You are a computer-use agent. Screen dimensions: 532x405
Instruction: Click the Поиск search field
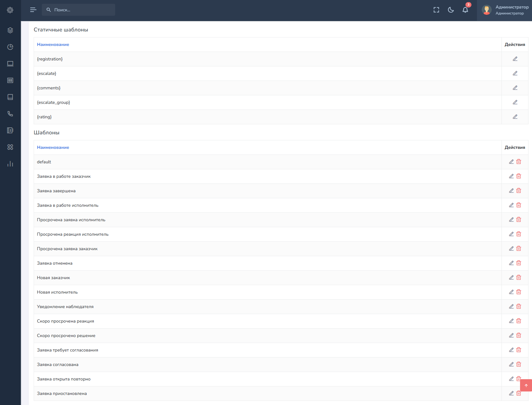(x=79, y=10)
